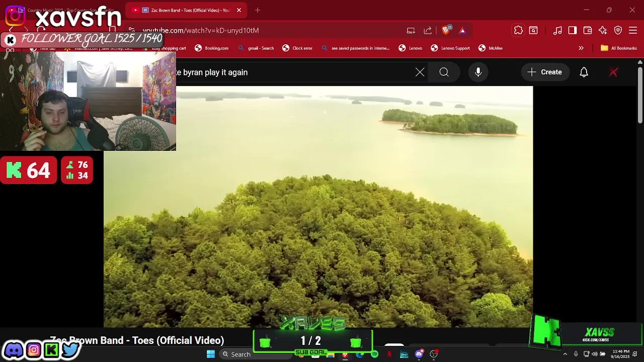Start YouTube voice search with microphone
Viewport: 644px width, 362px height.
478,72
